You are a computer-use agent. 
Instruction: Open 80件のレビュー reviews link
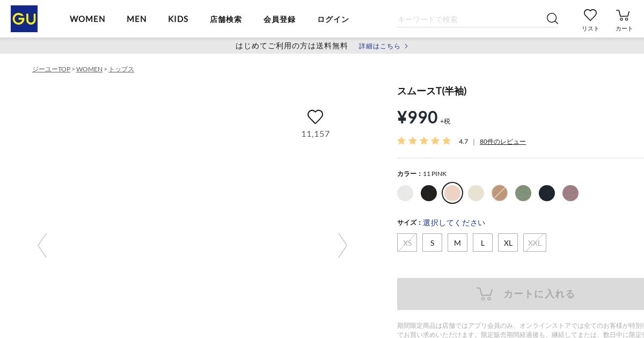(x=503, y=142)
